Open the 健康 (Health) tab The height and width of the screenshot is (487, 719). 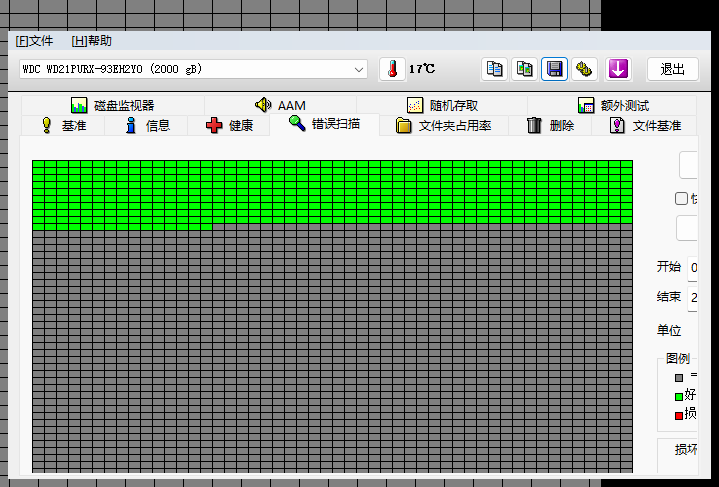tap(229, 126)
